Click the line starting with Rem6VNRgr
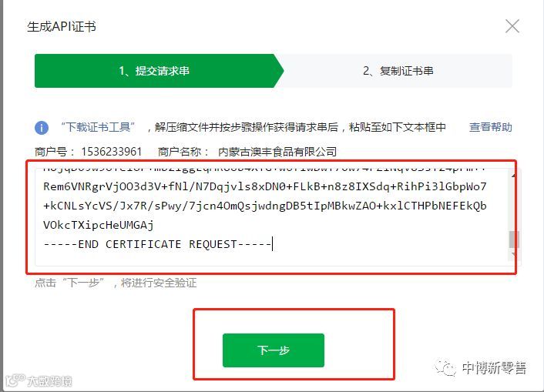Screen dimensions: 544x392 click(x=265, y=186)
